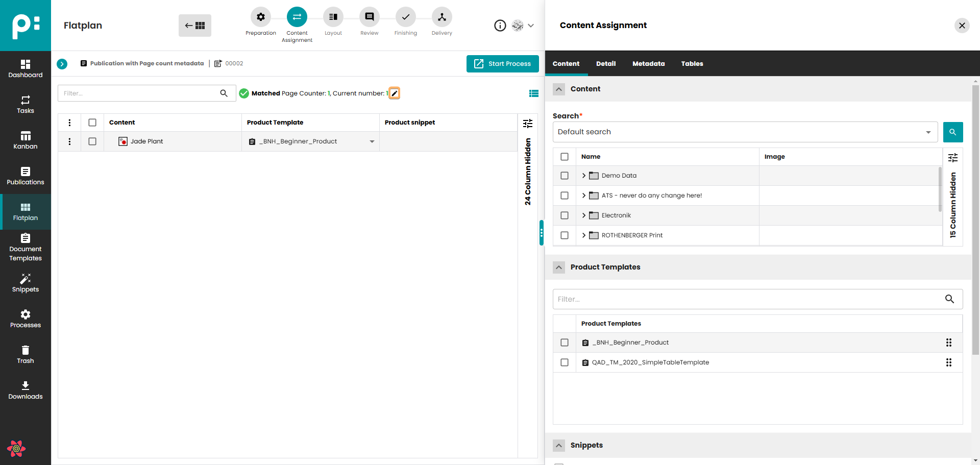Screen dimensions: 980x465
Task: Run the content search magnifier button
Action: [952, 132]
